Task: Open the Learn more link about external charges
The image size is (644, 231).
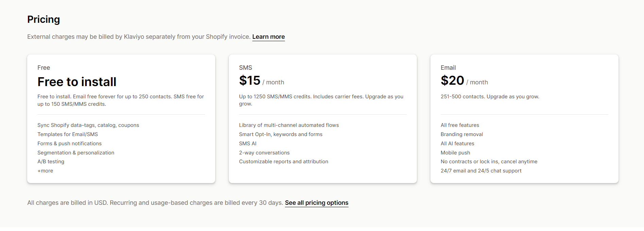Action: [268, 37]
